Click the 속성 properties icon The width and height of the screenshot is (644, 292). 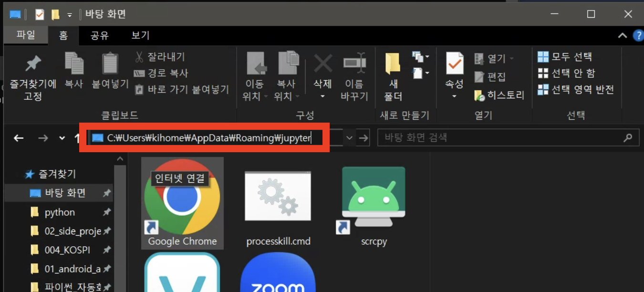click(454, 63)
